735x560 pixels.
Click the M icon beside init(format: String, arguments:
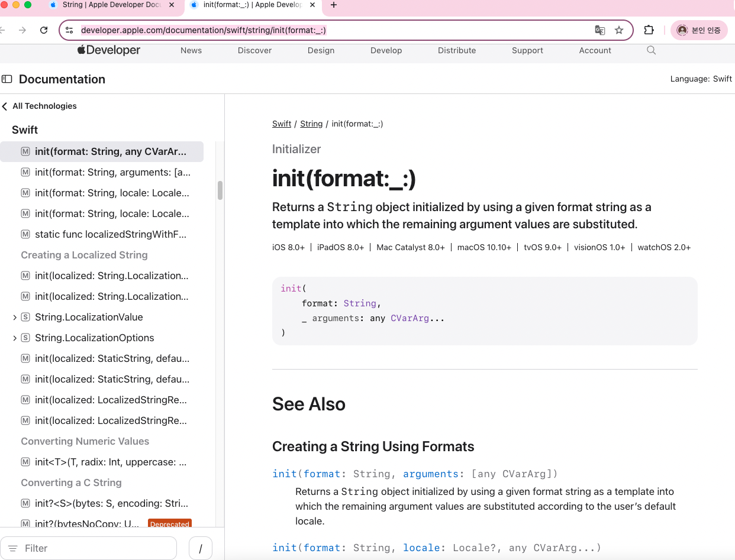pyautogui.click(x=25, y=173)
